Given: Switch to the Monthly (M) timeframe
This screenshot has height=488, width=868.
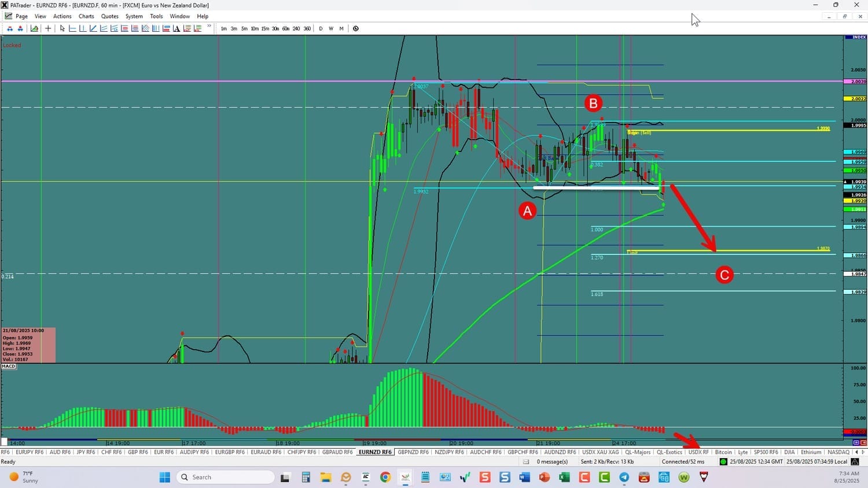Looking at the screenshot, I should pos(341,28).
